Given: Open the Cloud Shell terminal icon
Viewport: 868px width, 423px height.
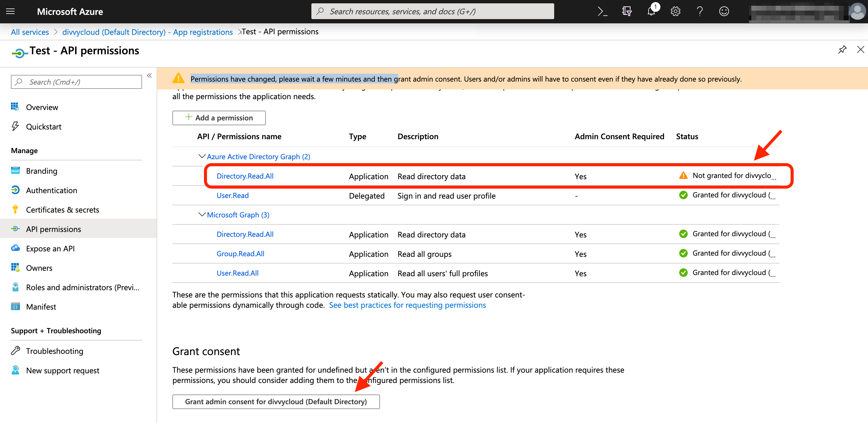Looking at the screenshot, I should coord(602,12).
